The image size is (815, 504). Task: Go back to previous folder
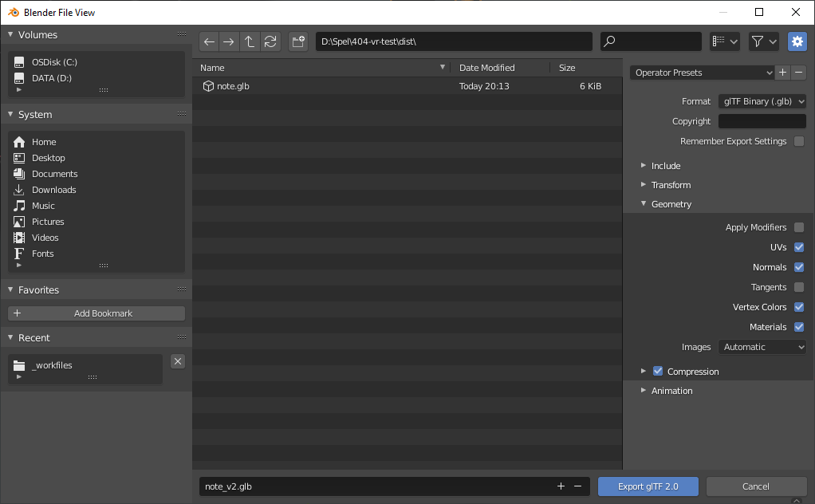coord(209,41)
